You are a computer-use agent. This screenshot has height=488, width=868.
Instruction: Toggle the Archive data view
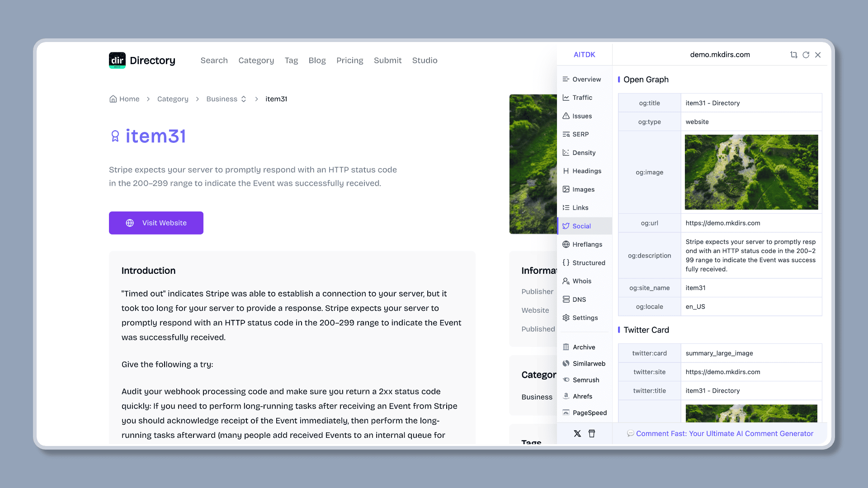[584, 347]
